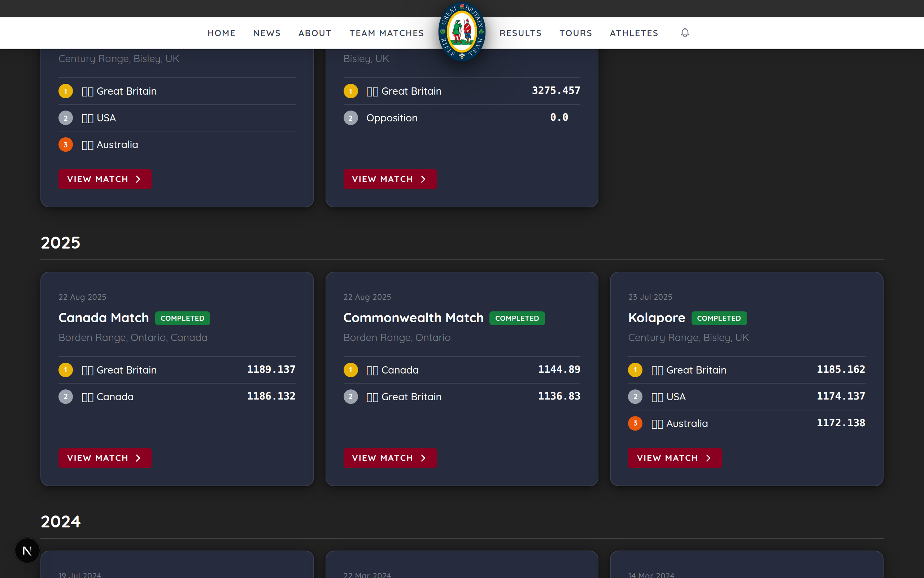Click the Kolapore title
The image size is (924, 578).
[x=657, y=318]
